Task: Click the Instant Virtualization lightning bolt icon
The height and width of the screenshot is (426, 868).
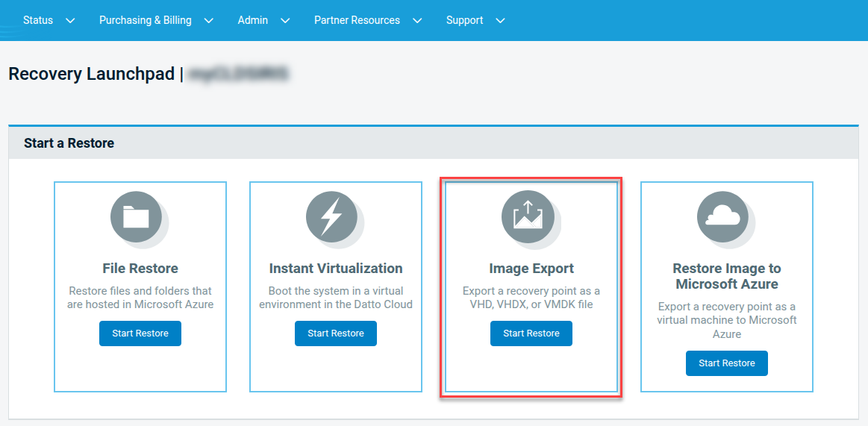Action: (x=331, y=217)
